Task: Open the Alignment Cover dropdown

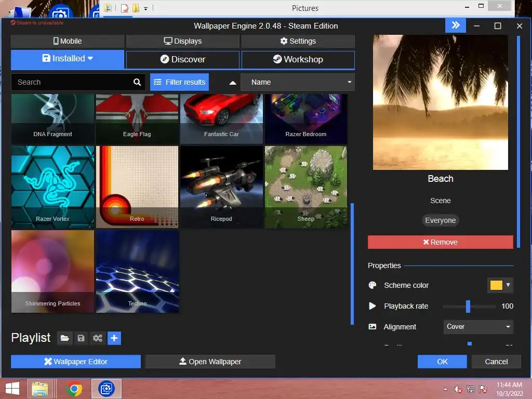Action: pyautogui.click(x=478, y=327)
